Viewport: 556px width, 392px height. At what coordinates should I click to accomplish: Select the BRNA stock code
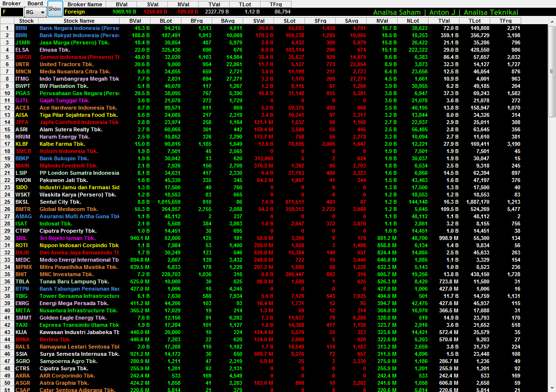click(22, 339)
